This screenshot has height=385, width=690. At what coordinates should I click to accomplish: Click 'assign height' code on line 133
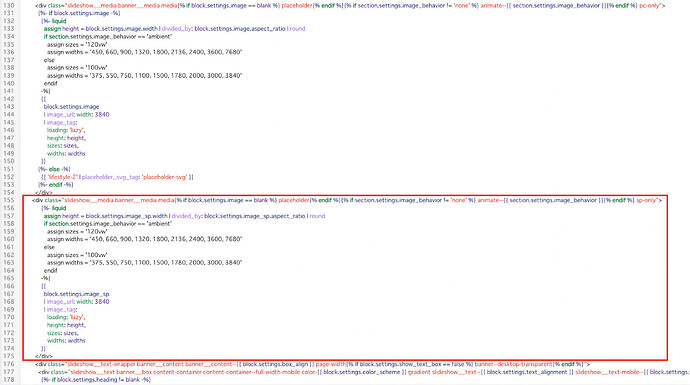pos(174,29)
